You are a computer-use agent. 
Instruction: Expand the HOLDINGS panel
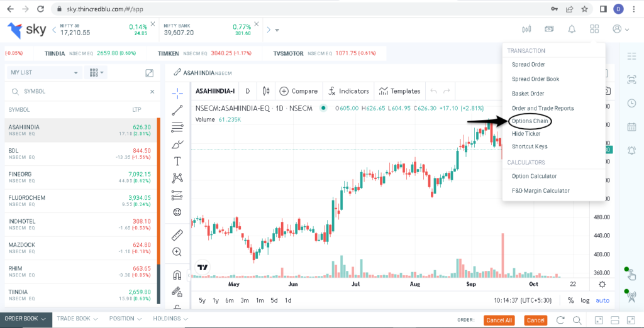point(170,319)
